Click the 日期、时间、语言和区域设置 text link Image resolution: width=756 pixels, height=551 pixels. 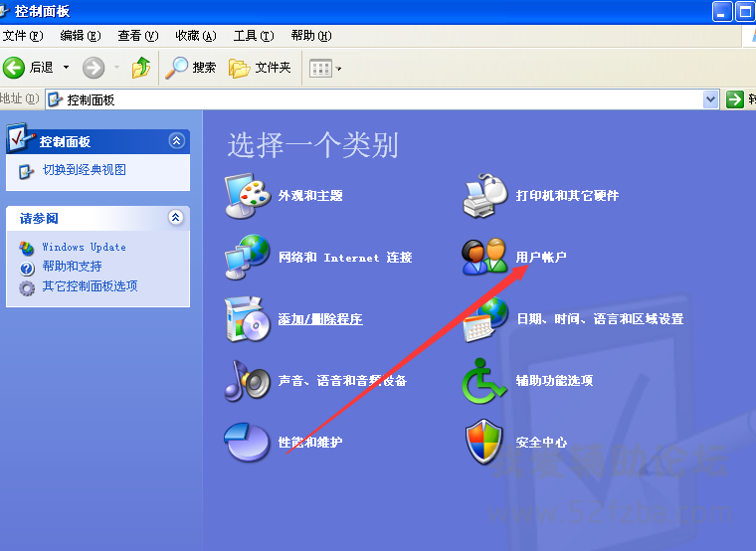click(600, 319)
